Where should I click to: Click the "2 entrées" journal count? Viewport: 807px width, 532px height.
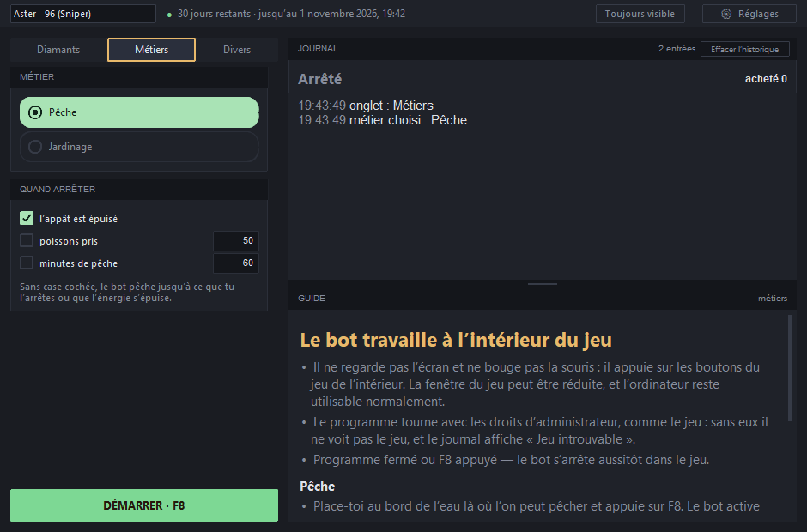[677, 49]
